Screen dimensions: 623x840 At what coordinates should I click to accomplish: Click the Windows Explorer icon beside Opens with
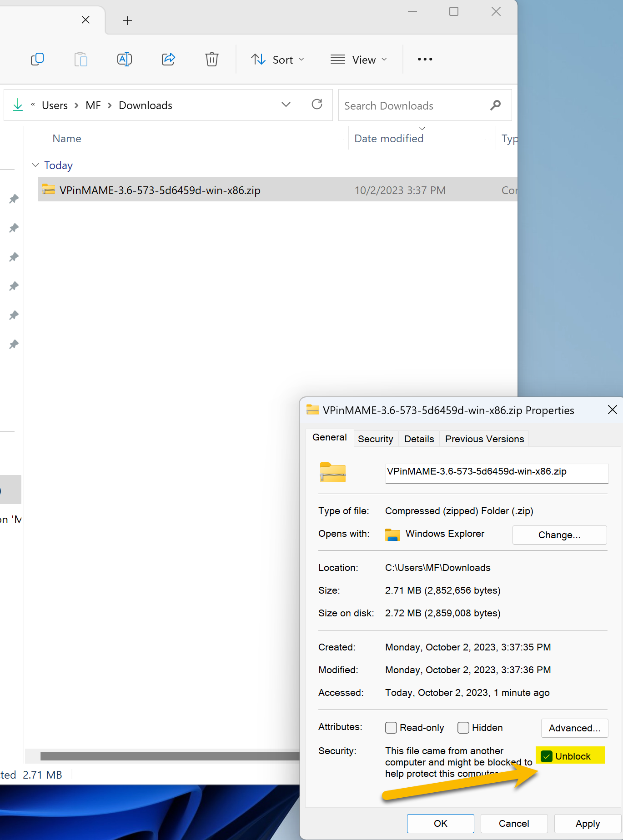click(392, 534)
